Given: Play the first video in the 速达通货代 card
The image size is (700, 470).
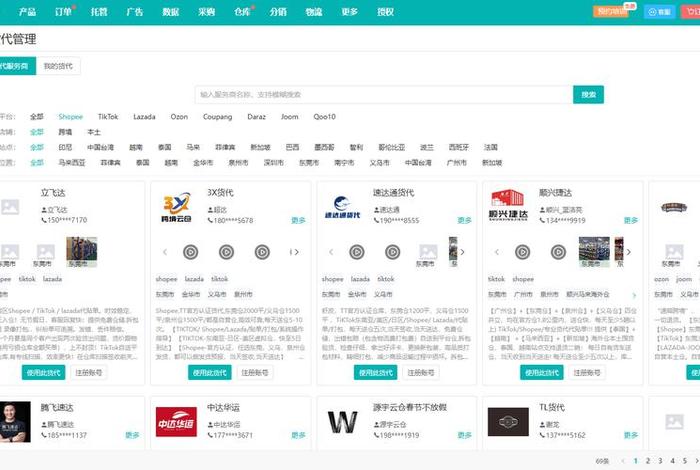Looking at the screenshot, I should 357,252.
